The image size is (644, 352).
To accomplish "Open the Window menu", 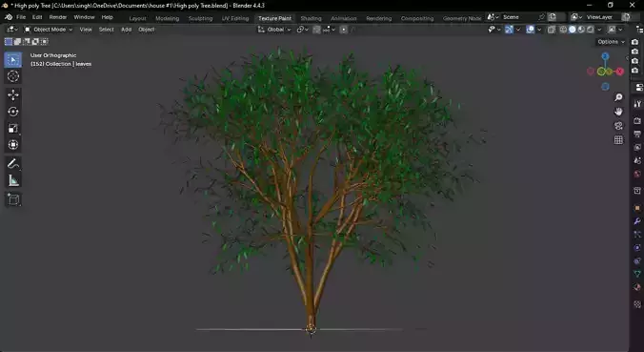I will (84, 17).
